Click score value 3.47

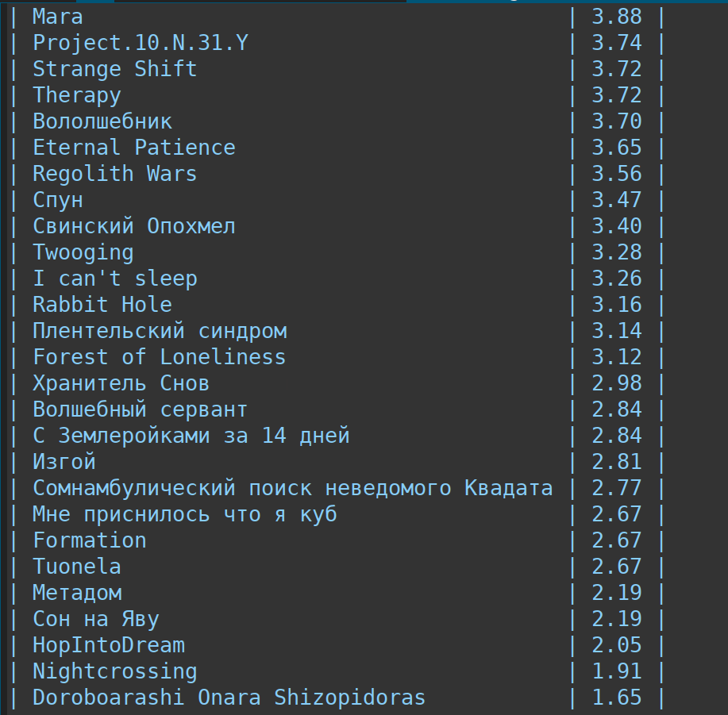pos(617,201)
